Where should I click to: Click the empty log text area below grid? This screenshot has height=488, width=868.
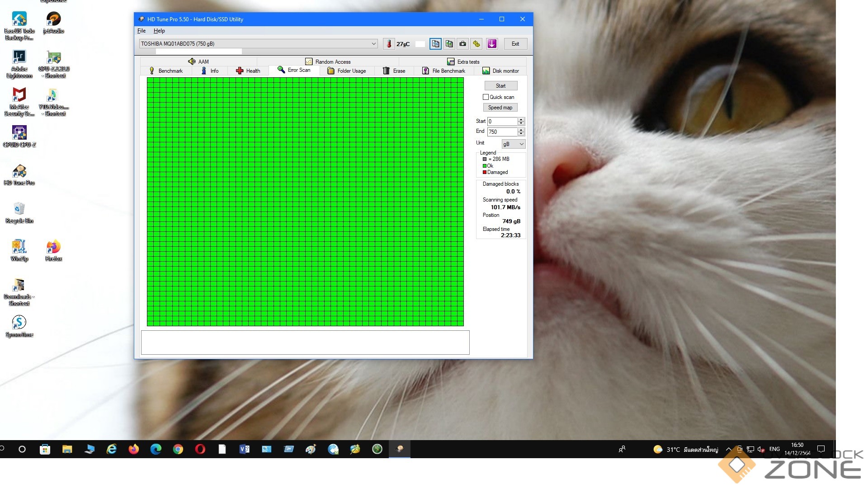pyautogui.click(x=305, y=343)
